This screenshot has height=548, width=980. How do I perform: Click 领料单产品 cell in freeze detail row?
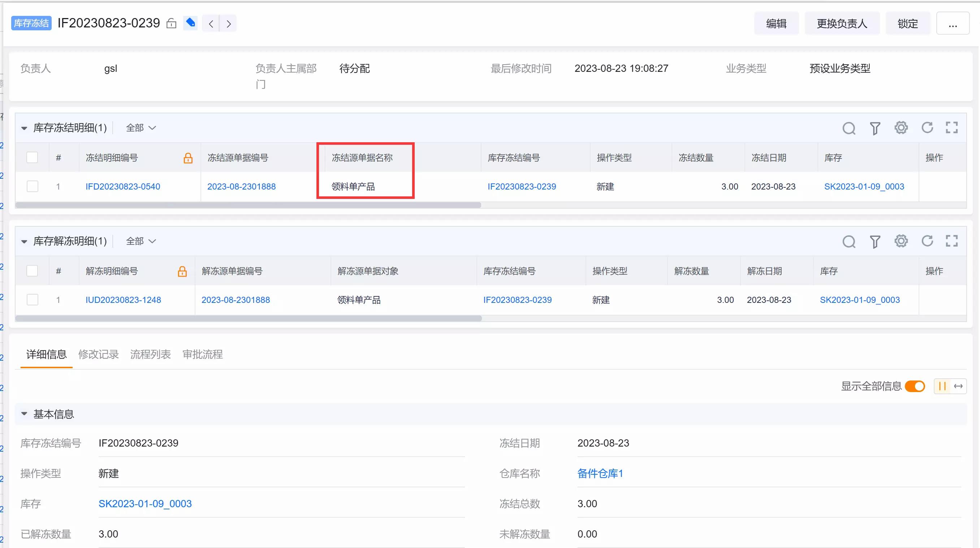[353, 186]
